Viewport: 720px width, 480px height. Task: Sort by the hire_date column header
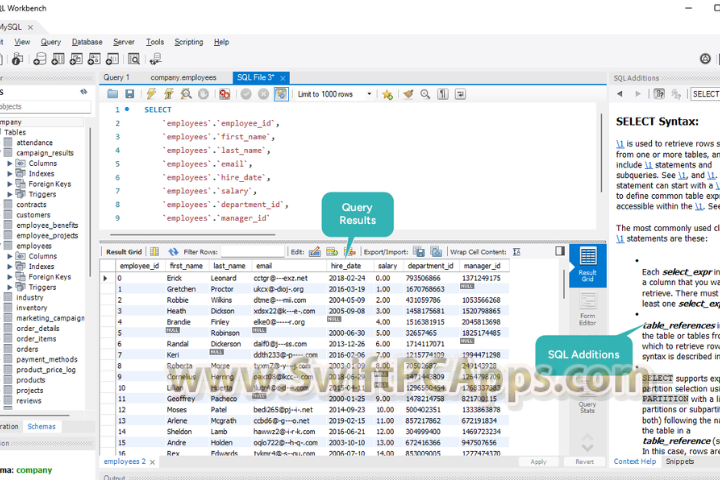346,265
